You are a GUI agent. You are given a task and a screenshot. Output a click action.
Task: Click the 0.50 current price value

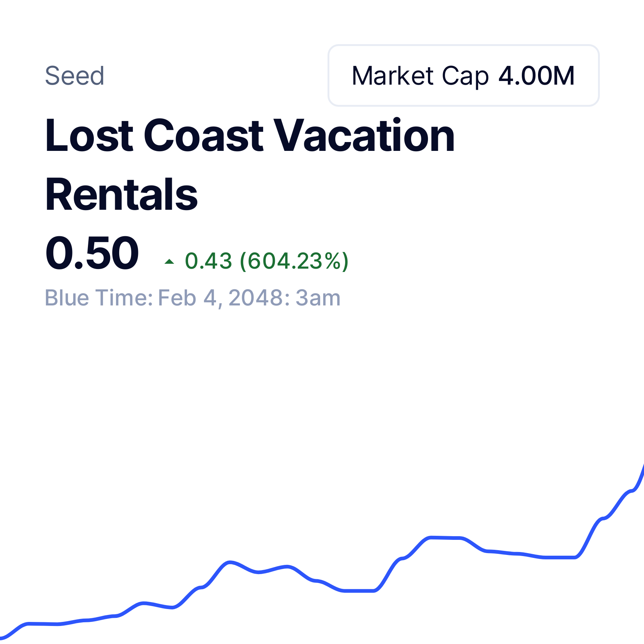click(92, 253)
